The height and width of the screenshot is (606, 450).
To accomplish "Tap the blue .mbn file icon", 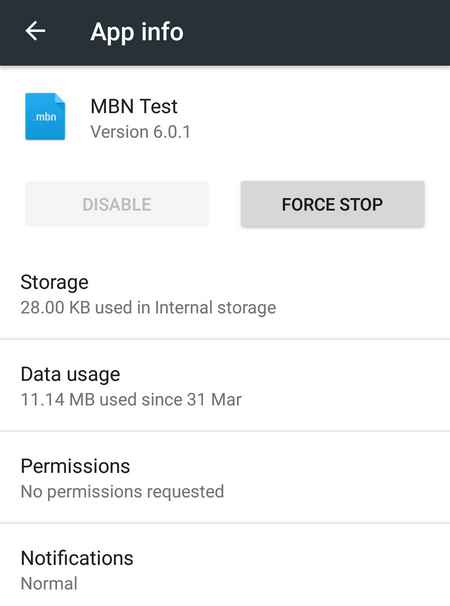I will 45,116.
